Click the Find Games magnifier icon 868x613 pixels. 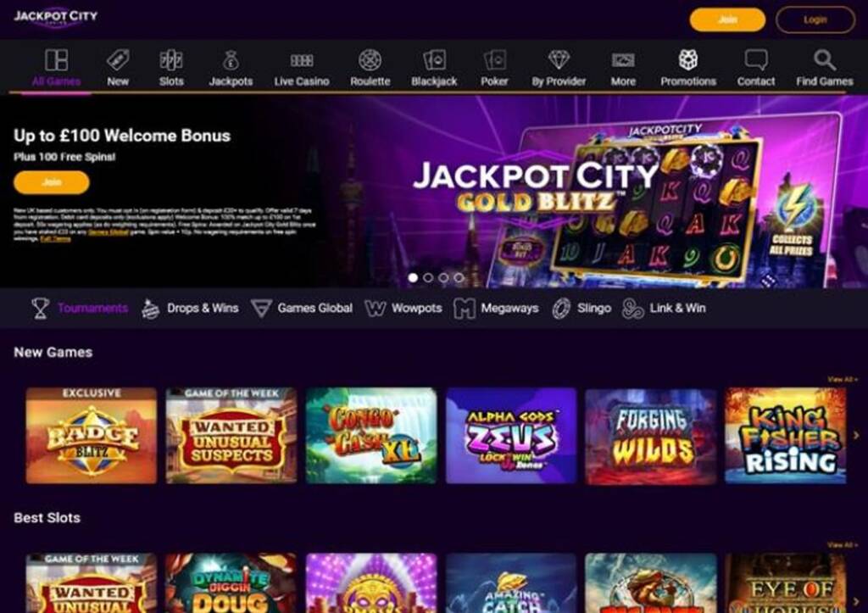(824, 60)
